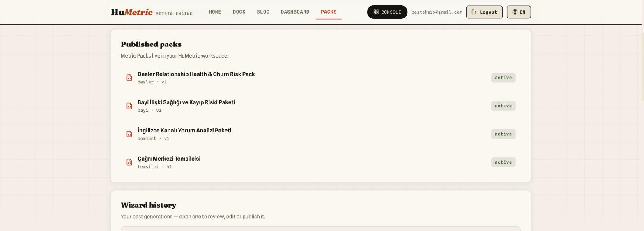Click the logout arrow icon
This screenshot has height=231, width=644.
[x=474, y=12]
